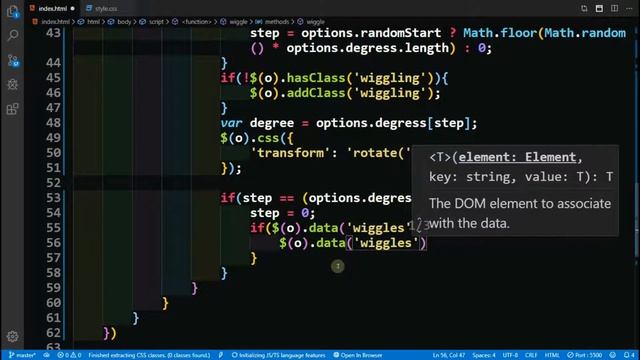Open the Source Control view
Viewport: 640px width, 360px height.
(13, 61)
